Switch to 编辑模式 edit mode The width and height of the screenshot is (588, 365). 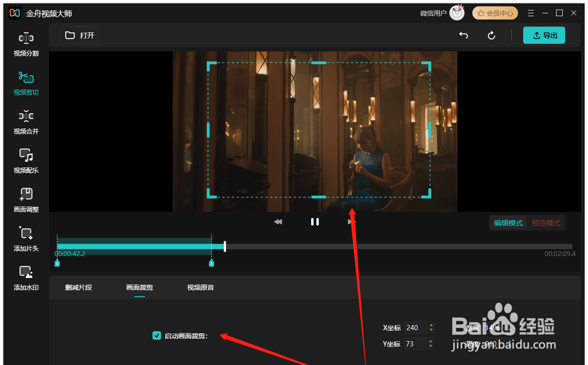(x=508, y=223)
